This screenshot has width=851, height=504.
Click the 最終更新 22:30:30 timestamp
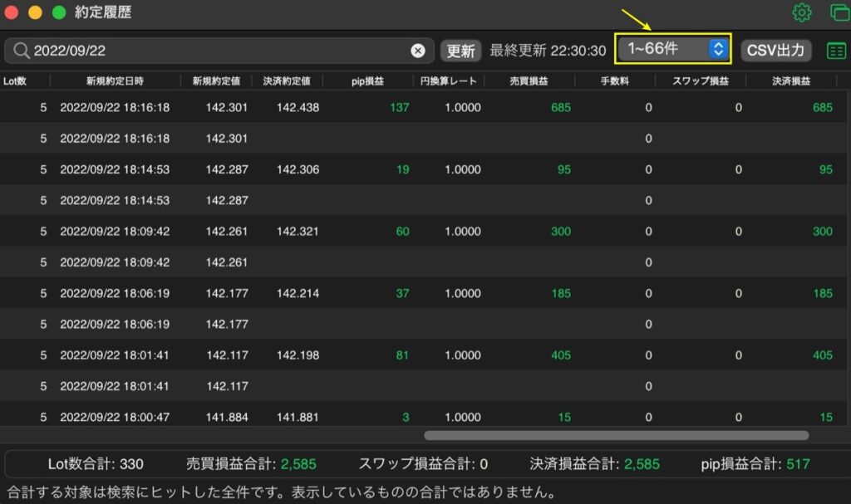(x=548, y=51)
